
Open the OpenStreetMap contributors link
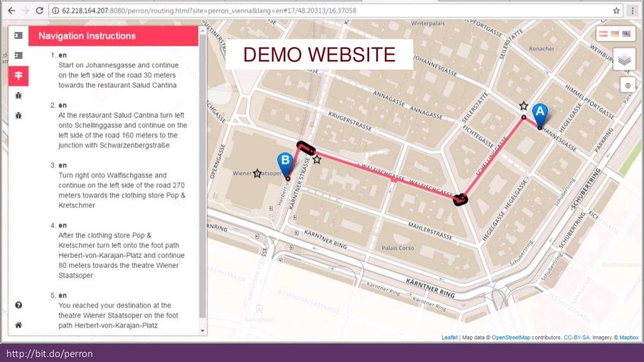coord(511,337)
